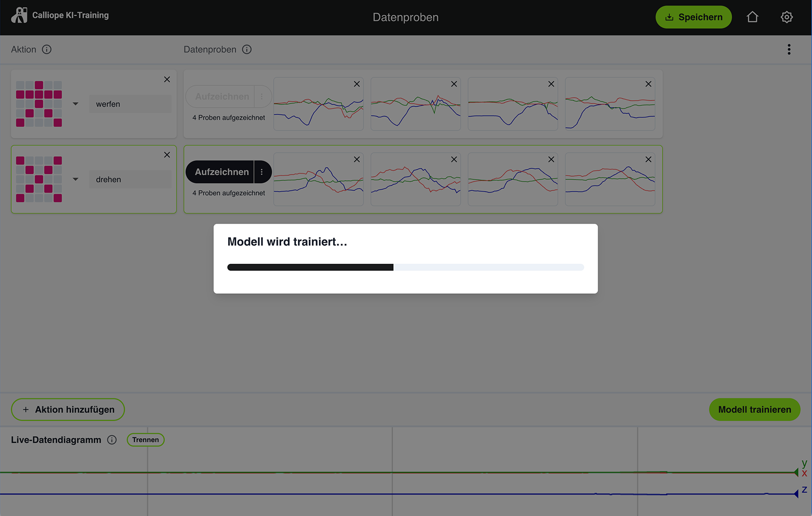This screenshot has width=812, height=516.
Task: Open recording options beside drehen Aufzeichnen
Action: point(262,172)
